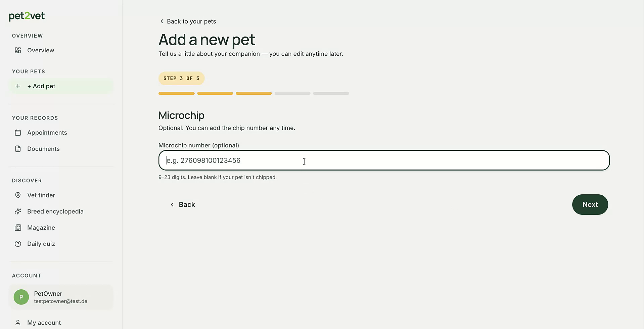Click the Daily quiz question mark icon
Image resolution: width=644 pixels, height=329 pixels.
[x=18, y=244]
